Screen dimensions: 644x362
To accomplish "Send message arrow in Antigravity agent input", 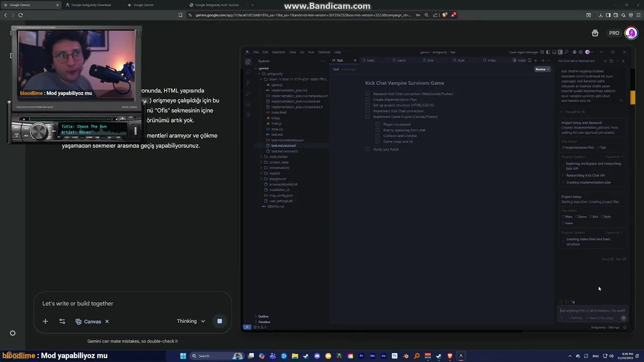I will [x=623, y=318].
